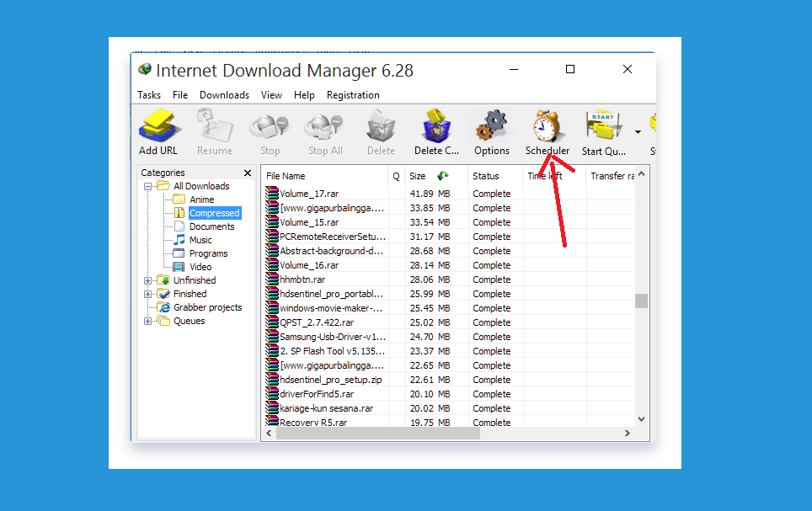Open Options gear icon

coord(491,125)
